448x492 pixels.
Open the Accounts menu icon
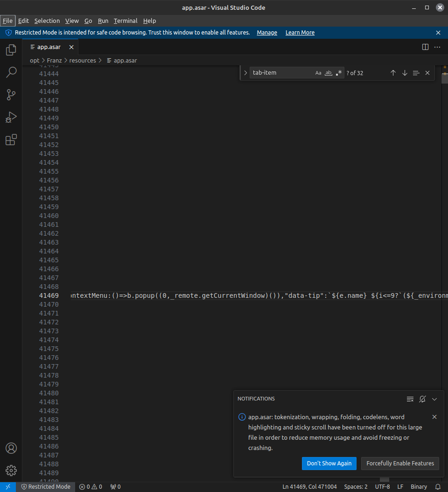coord(11,448)
